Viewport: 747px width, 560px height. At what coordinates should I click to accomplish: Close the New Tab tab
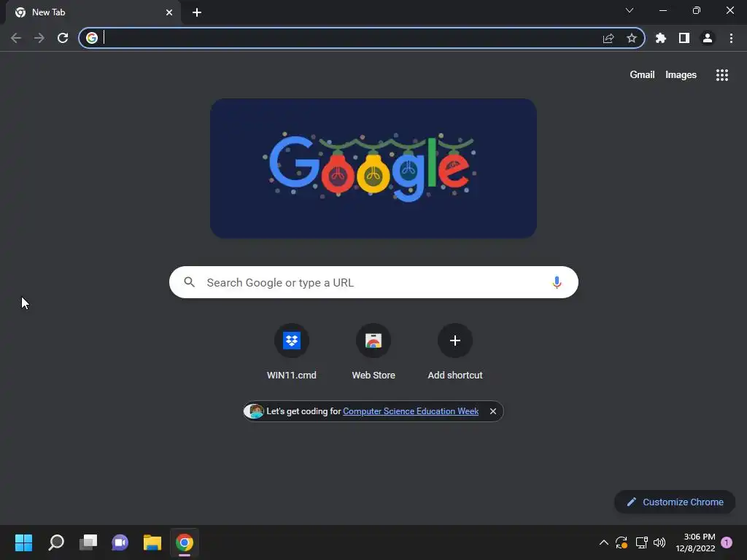tap(169, 12)
